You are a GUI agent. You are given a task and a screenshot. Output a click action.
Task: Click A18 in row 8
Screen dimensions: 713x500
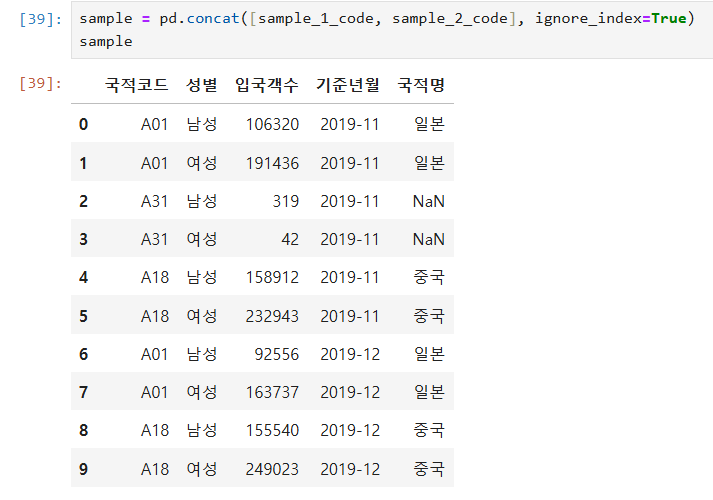pos(155,430)
